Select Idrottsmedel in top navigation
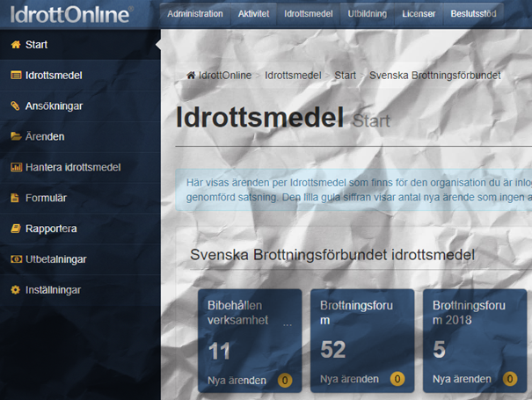Viewport: 532px width, 400px height. click(x=308, y=14)
